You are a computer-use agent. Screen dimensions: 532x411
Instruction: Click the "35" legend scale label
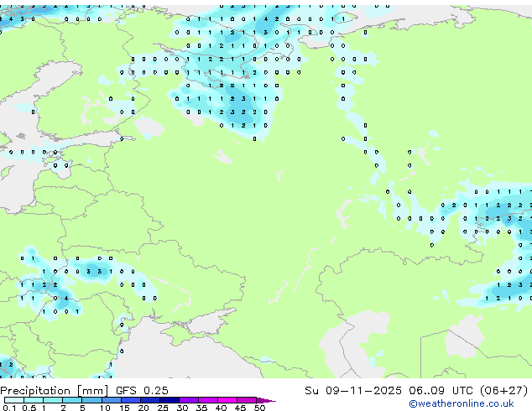pyautogui.click(x=201, y=408)
